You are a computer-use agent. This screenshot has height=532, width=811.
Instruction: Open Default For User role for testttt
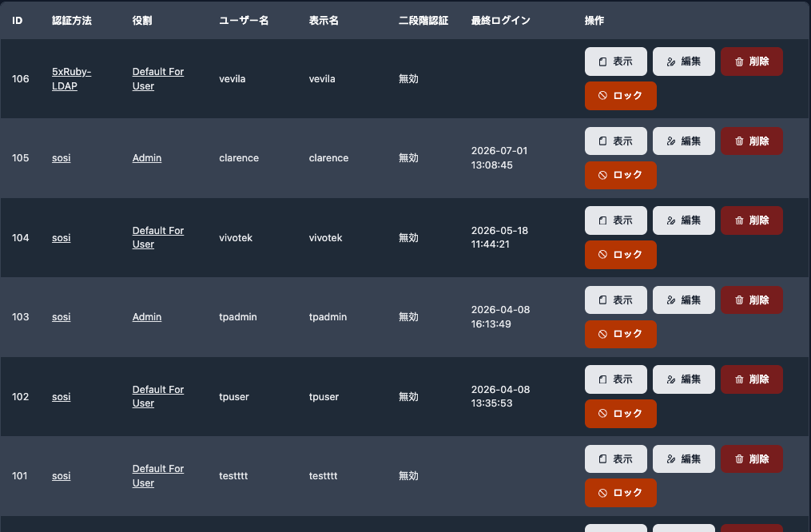pyautogui.click(x=157, y=475)
